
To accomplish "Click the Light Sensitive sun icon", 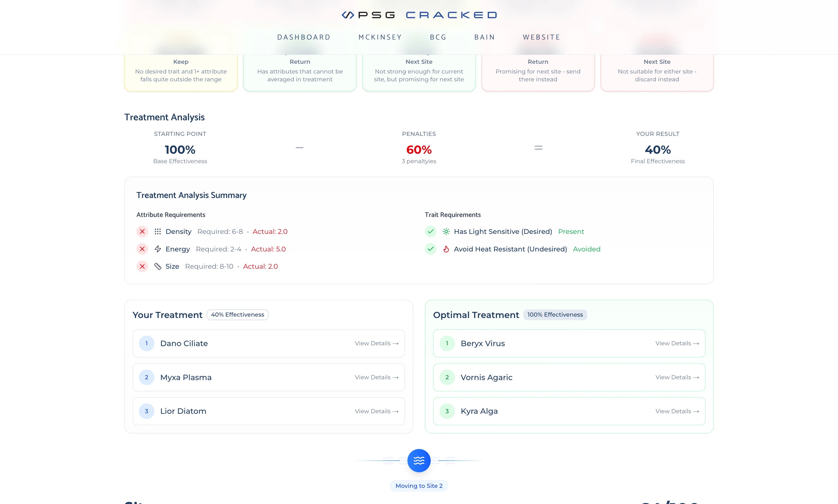I will [446, 232].
